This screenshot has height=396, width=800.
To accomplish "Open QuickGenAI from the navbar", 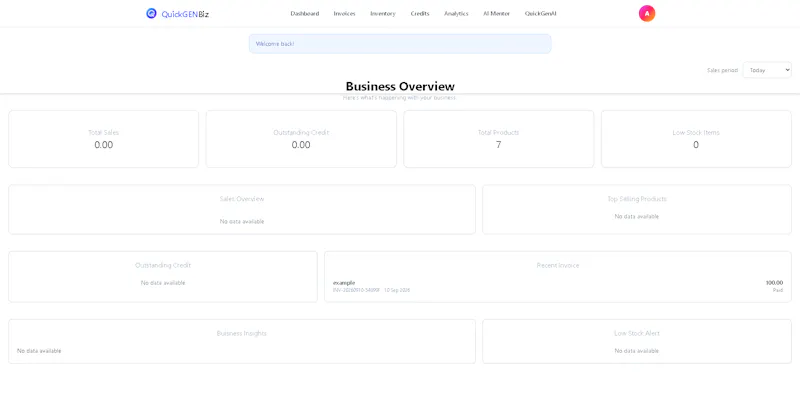I will [540, 14].
